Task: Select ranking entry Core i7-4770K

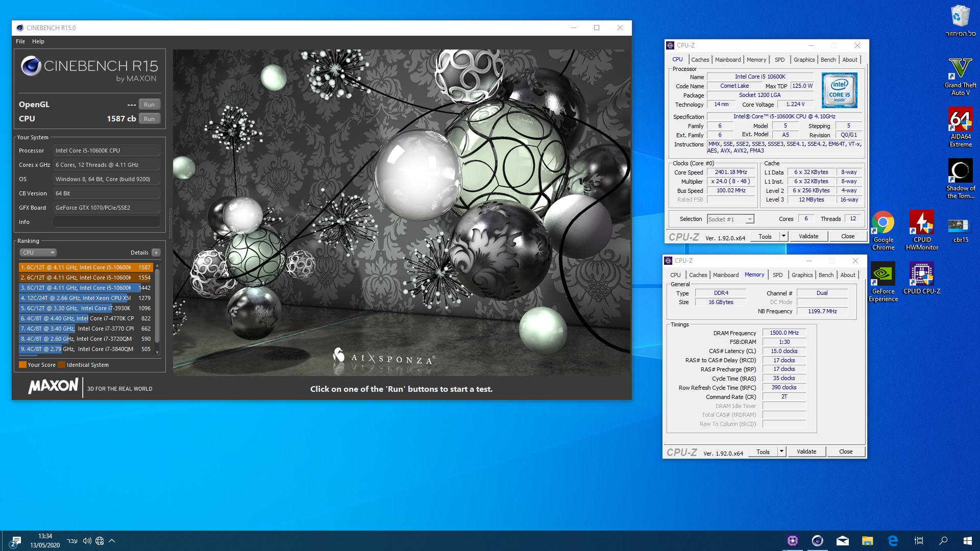Action: pos(86,318)
